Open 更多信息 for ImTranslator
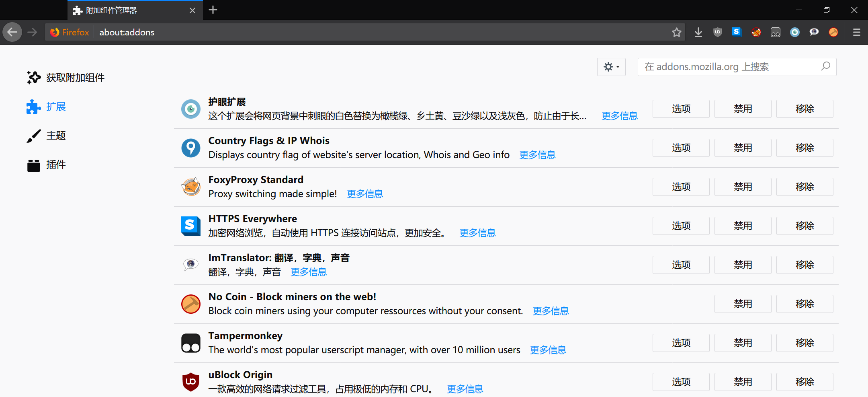The width and height of the screenshot is (868, 397). [x=309, y=272]
